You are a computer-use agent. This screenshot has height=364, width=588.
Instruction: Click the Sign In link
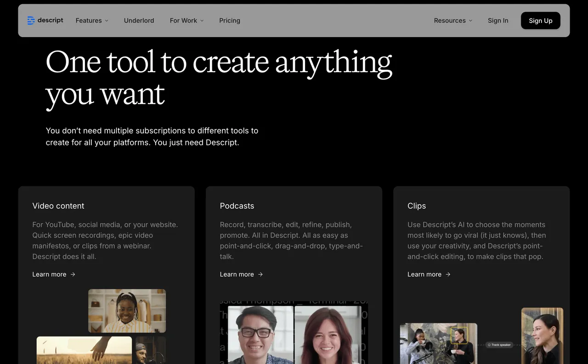click(498, 20)
